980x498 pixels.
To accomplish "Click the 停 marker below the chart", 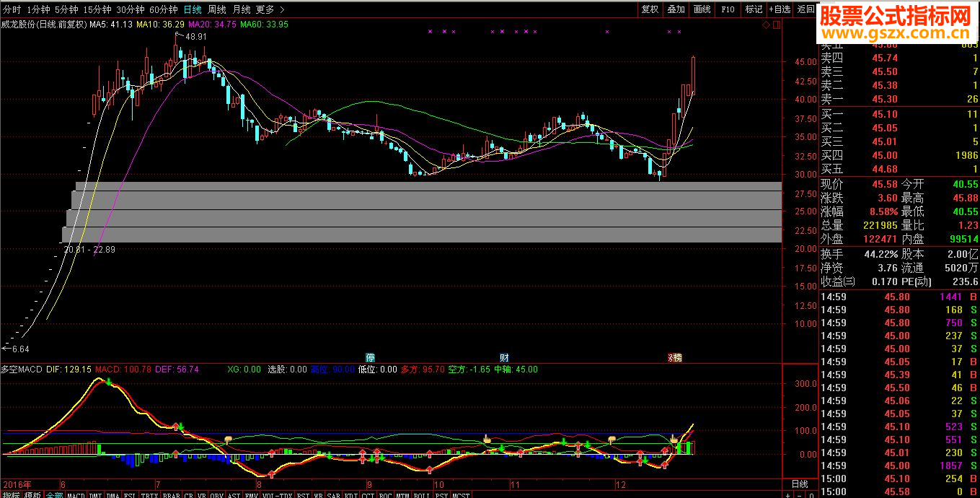I will pos(371,357).
